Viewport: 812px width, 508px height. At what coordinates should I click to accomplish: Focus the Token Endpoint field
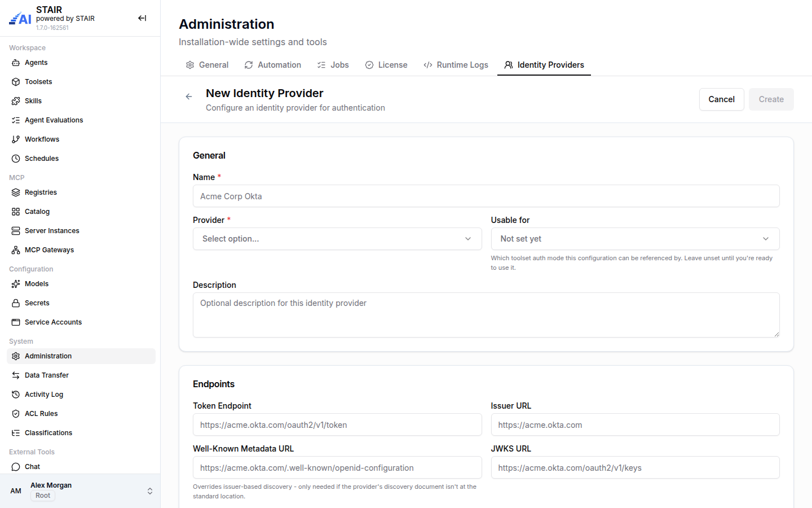337,424
